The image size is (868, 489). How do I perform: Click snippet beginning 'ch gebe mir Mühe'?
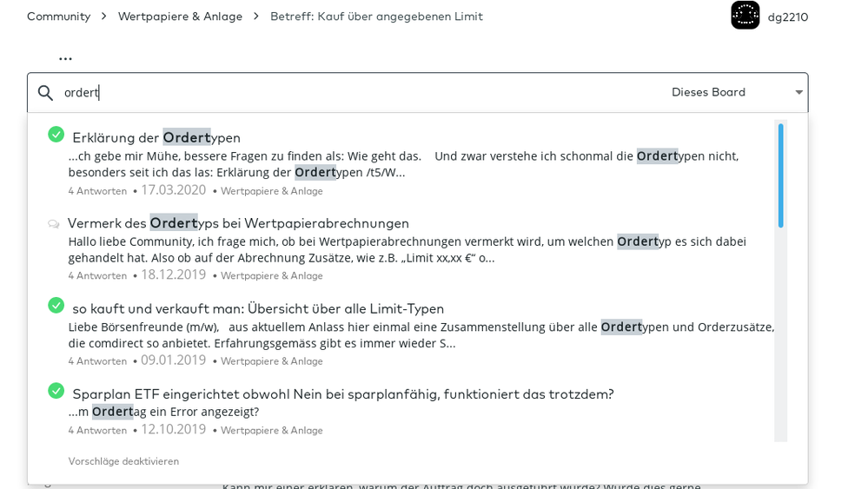pyautogui.click(x=403, y=164)
